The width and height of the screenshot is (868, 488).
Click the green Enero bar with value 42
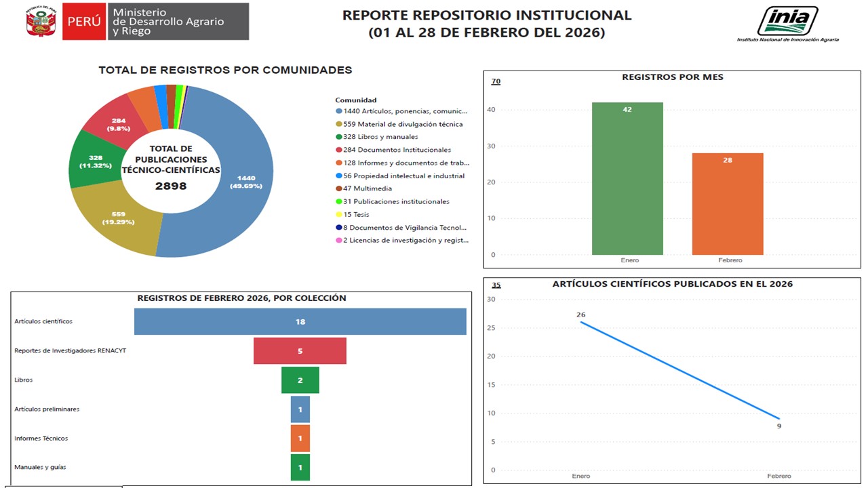(627, 179)
